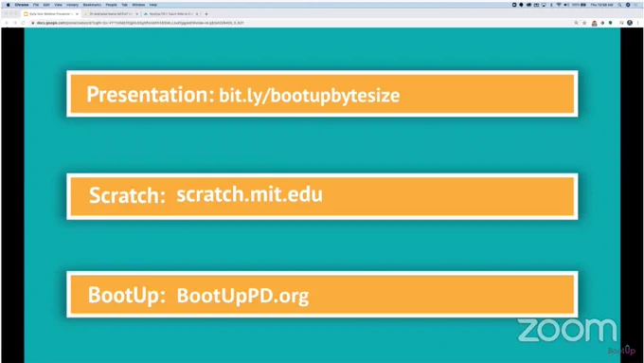
Task: Close the BootUp PD browser tab
Action: pyautogui.click(x=197, y=14)
